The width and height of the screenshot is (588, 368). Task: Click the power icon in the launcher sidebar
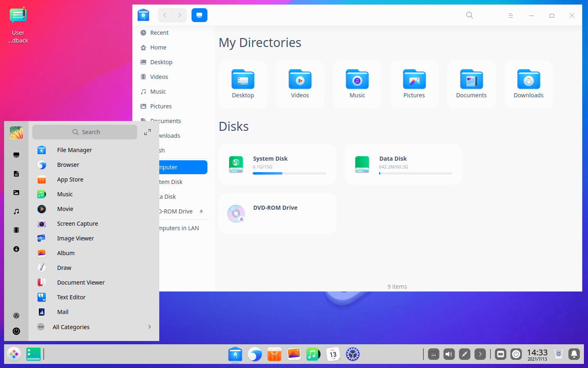(x=16, y=331)
